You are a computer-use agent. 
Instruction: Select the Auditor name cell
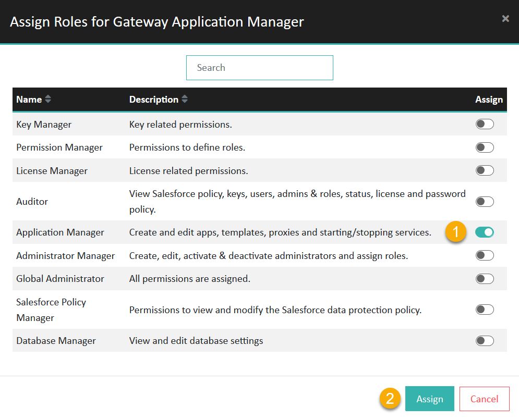pos(32,201)
